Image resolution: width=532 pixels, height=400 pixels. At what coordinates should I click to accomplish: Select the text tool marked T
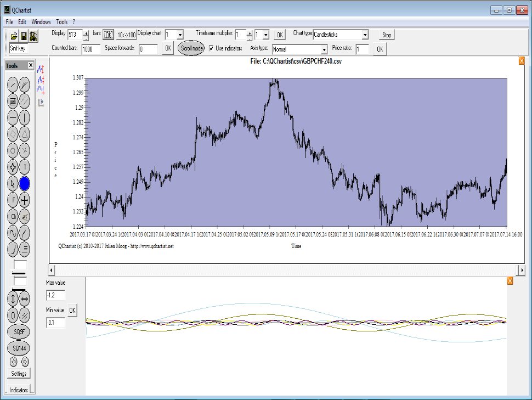(25, 167)
